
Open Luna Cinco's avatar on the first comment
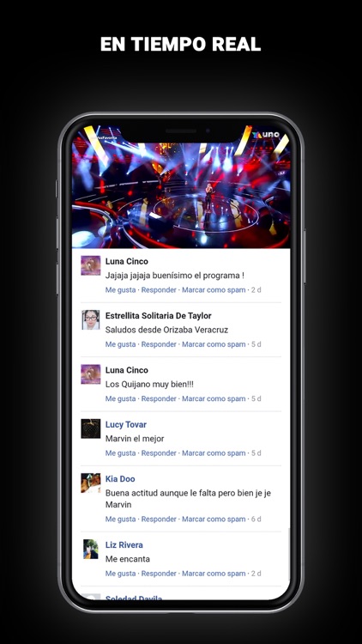coord(90,265)
